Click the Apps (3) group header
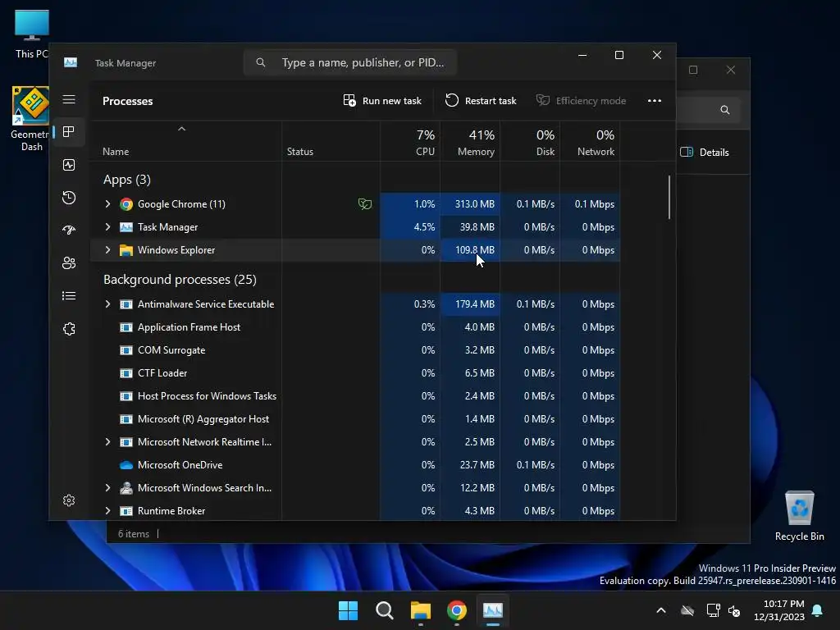 (127, 180)
